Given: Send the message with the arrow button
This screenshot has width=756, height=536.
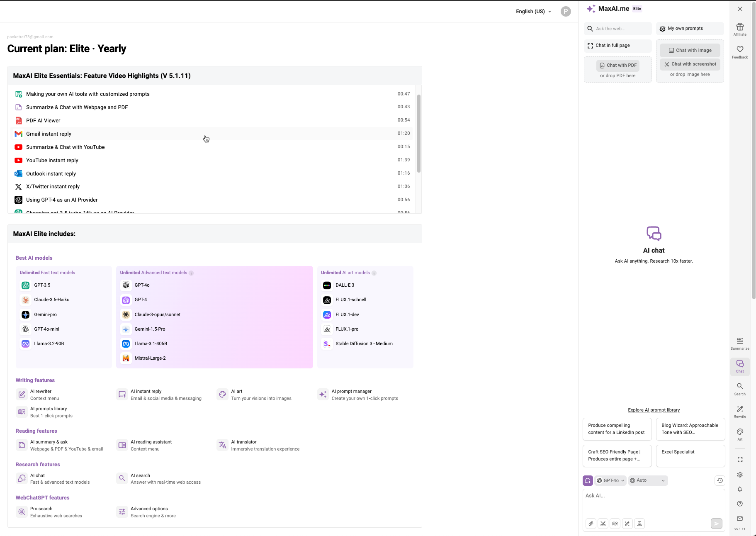Looking at the screenshot, I should point(716,524).
